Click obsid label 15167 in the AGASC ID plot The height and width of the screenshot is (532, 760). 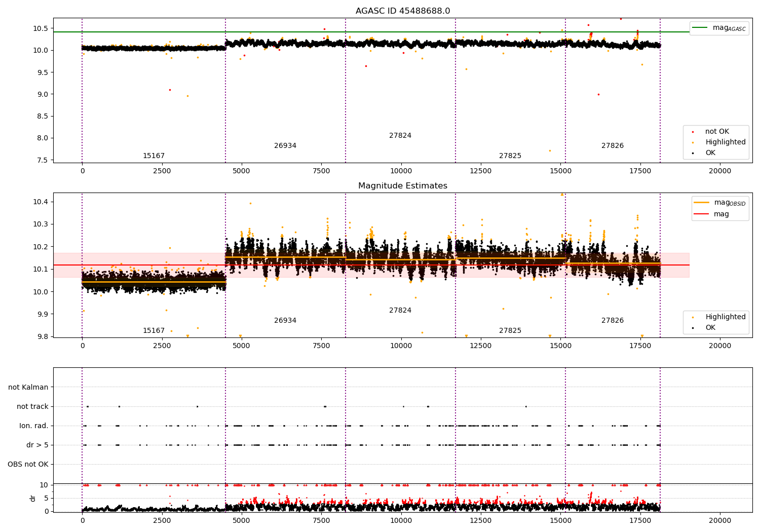point(154,156)
